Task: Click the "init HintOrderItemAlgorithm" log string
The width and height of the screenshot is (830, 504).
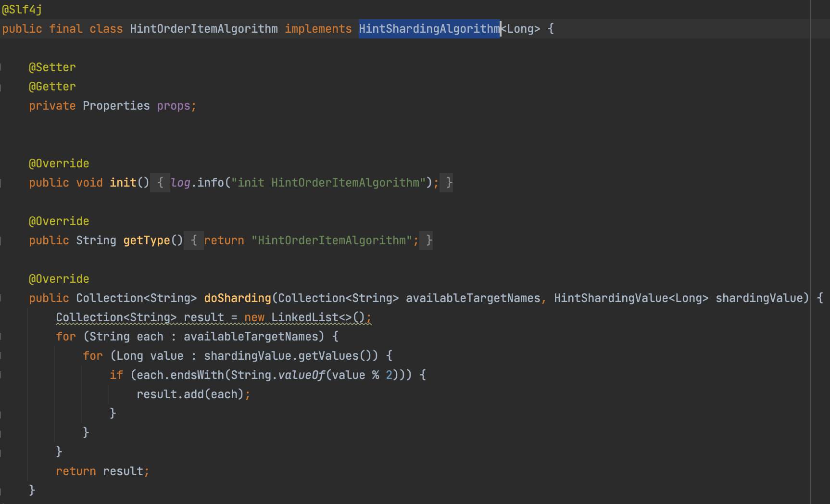Action: [x=328, y=183]
